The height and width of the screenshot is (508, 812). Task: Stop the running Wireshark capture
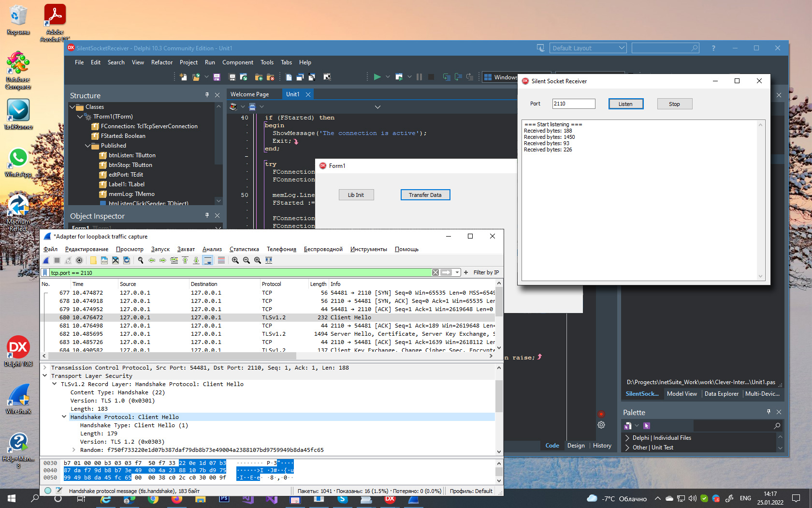coord(57,260)
